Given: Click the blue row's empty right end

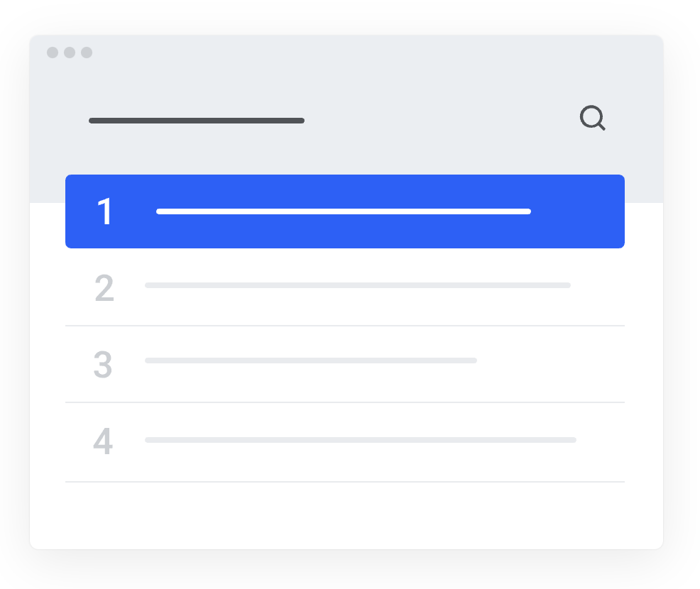Looking at the screenshot, I should 579,211.
